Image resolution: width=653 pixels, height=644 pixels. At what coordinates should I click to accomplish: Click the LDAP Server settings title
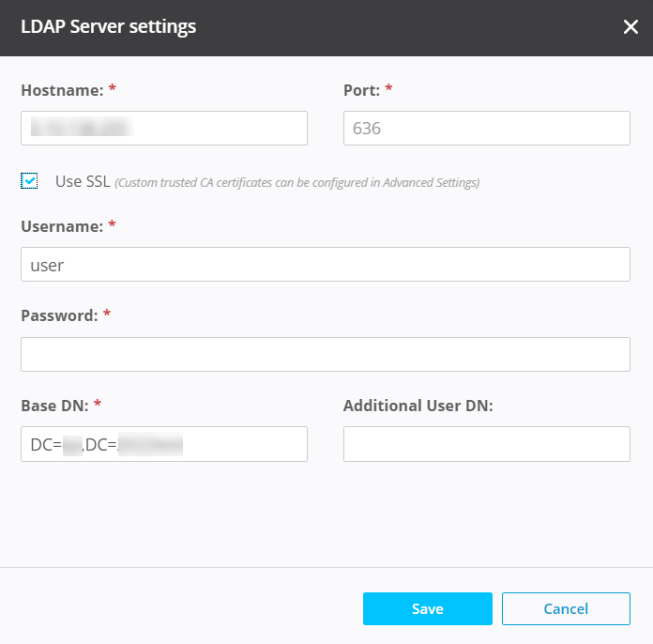pyautogui.click(x=109, y=26)
